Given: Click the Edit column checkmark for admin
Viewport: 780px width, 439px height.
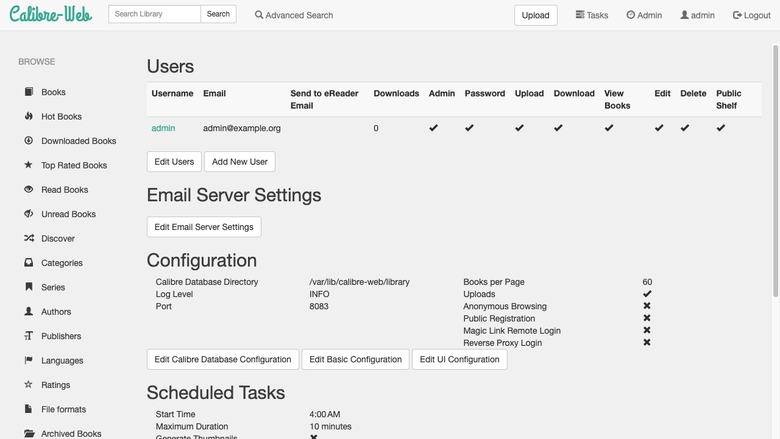Looking at the screenshot, I should tap(659, 128).
